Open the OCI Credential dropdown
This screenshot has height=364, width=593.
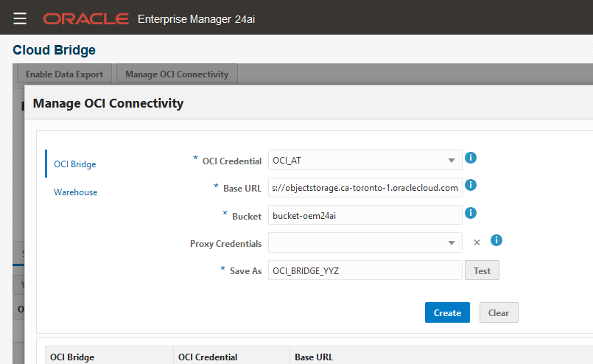[451, 161]
